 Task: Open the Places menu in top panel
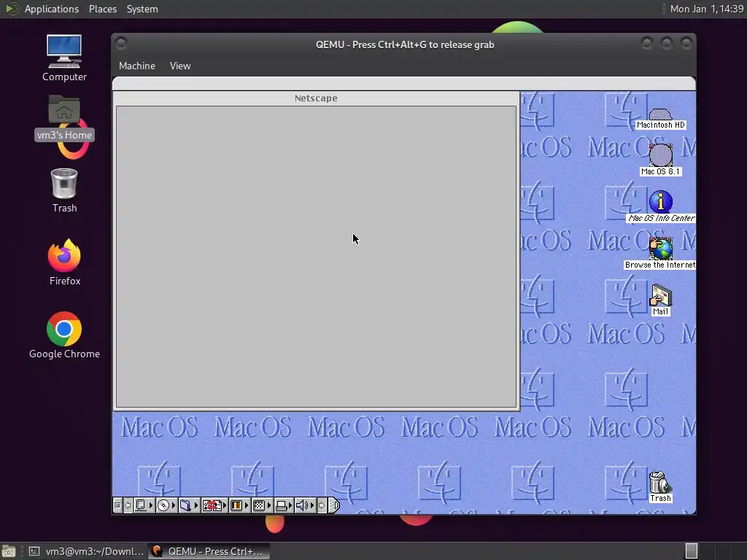coord(102,9)
